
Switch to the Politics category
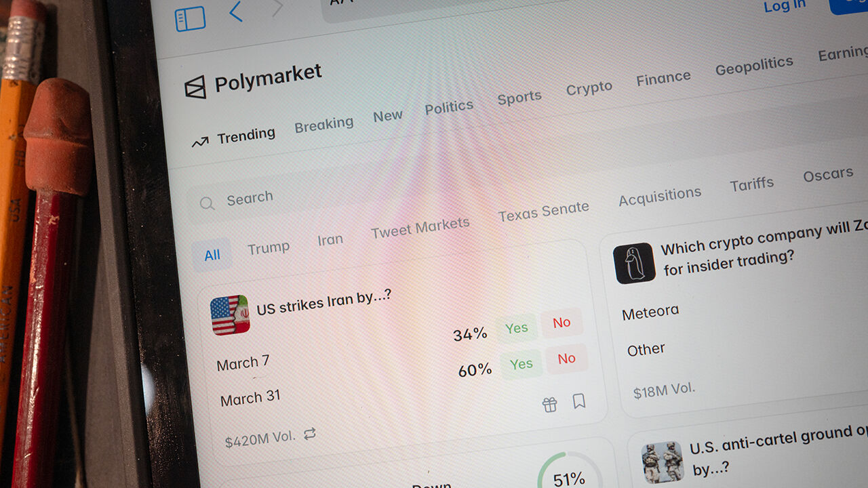pyautogui.click(x=449, y=107)
